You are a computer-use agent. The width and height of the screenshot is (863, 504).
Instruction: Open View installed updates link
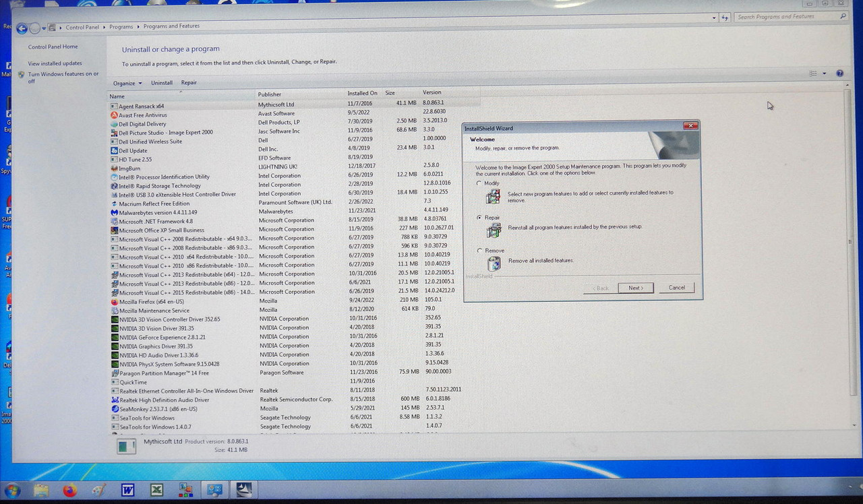point(55,63)
